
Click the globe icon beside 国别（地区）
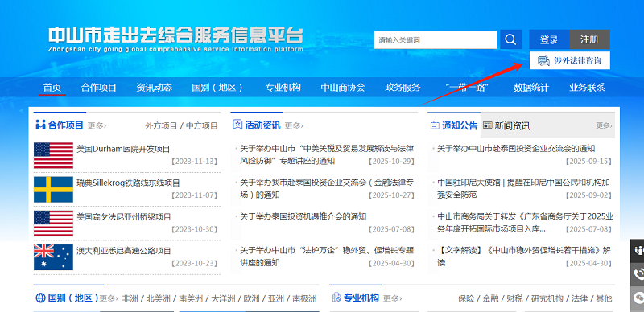click(x=40, y=298)
